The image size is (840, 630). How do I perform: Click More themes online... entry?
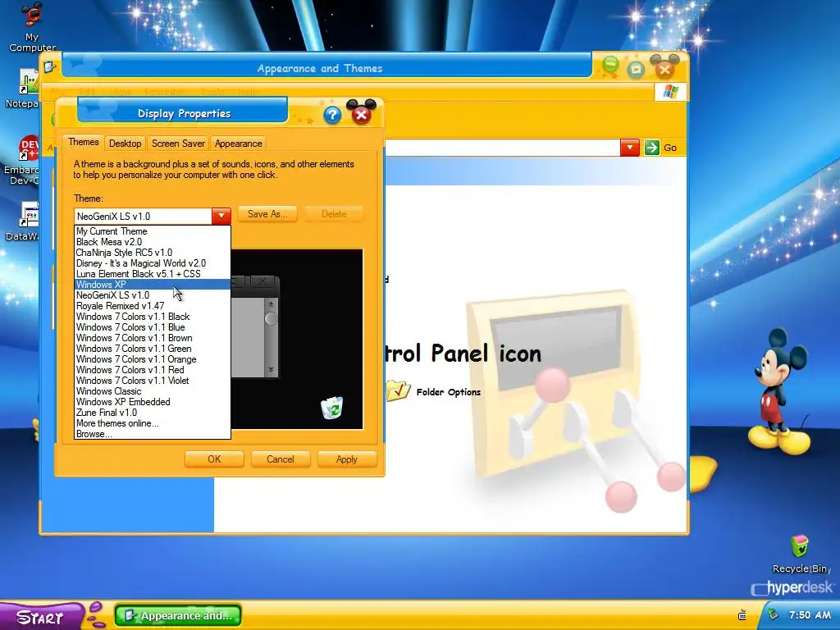[153, 423]
